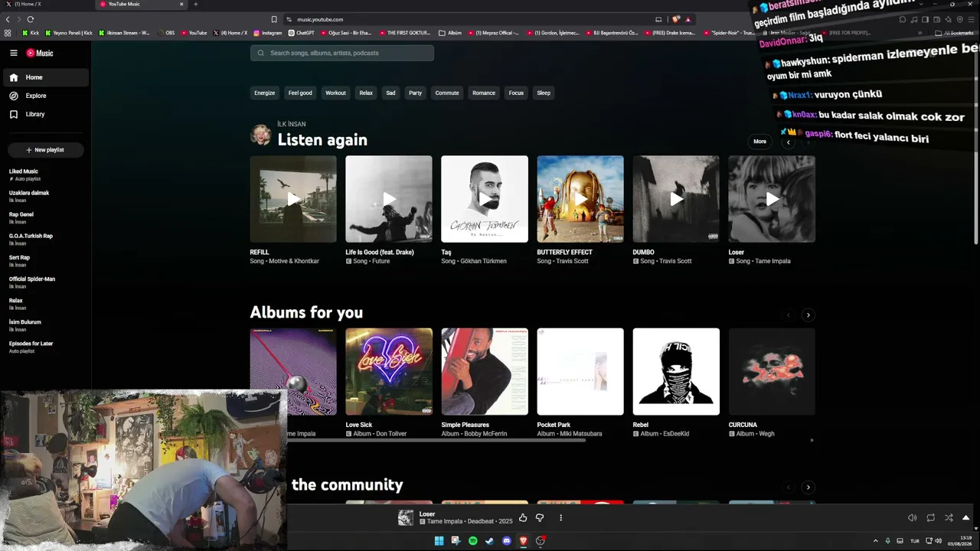Open Library in the sidebar
Screen dimensions: 980x551
(46, 114)
